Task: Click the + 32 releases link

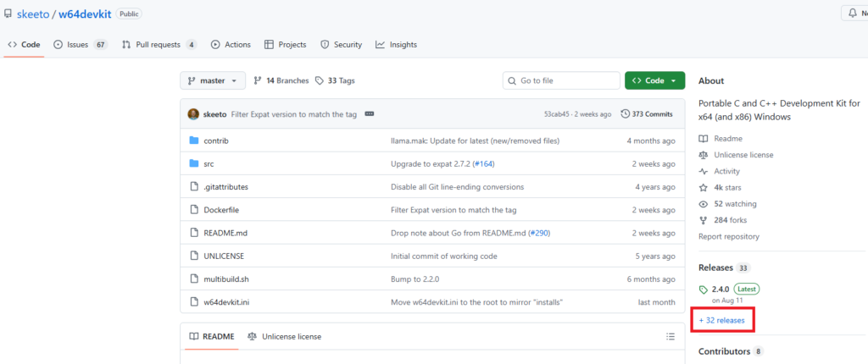Action: click(721, 321)
